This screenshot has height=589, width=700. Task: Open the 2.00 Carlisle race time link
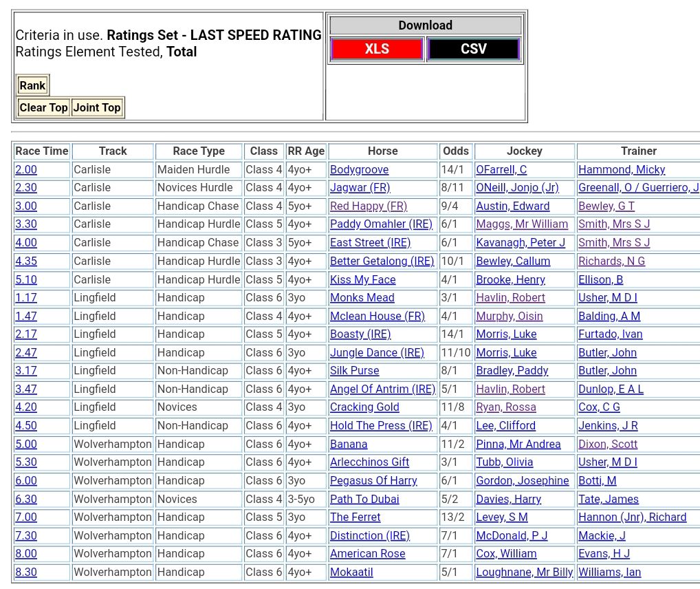(26, 170)
